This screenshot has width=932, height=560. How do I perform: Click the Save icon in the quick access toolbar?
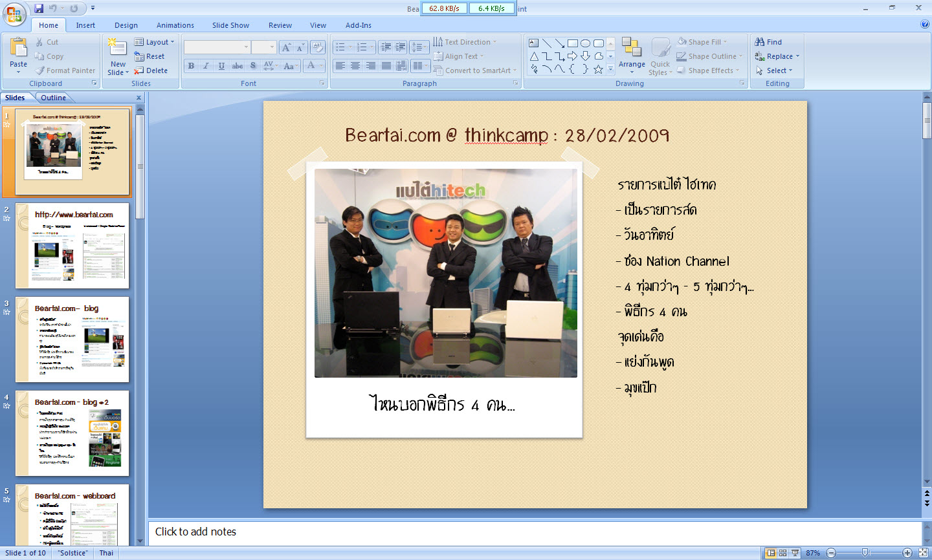coord(39,8)
